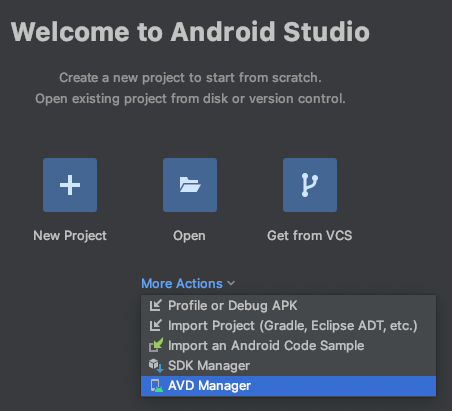This screenshot has height=411, width=452.
Task: Click the Get from VCS label
Action: click(x=310, y=236)
